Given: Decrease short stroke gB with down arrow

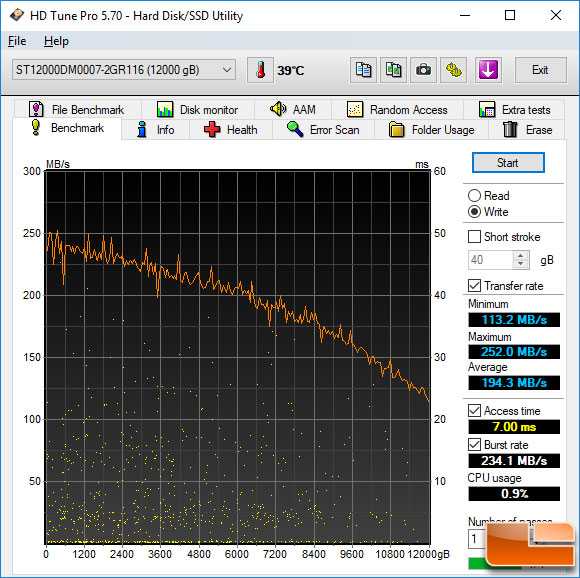Looking at the screenshot, I should coord(520,264).
